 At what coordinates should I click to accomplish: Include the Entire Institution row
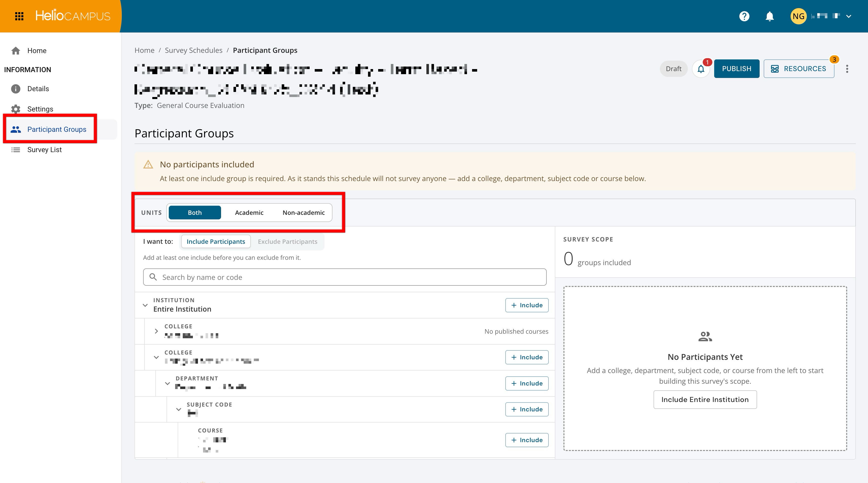(x=527, y=305)
